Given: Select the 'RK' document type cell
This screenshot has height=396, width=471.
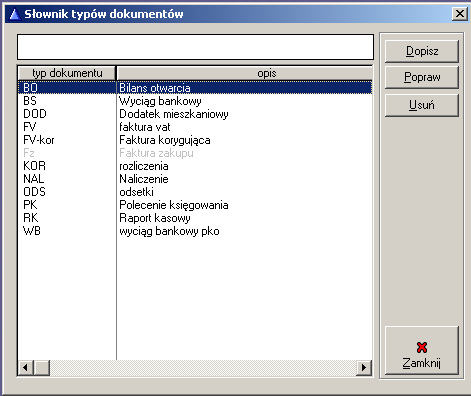Looking at the screenshot, I should tap(67, 218).
